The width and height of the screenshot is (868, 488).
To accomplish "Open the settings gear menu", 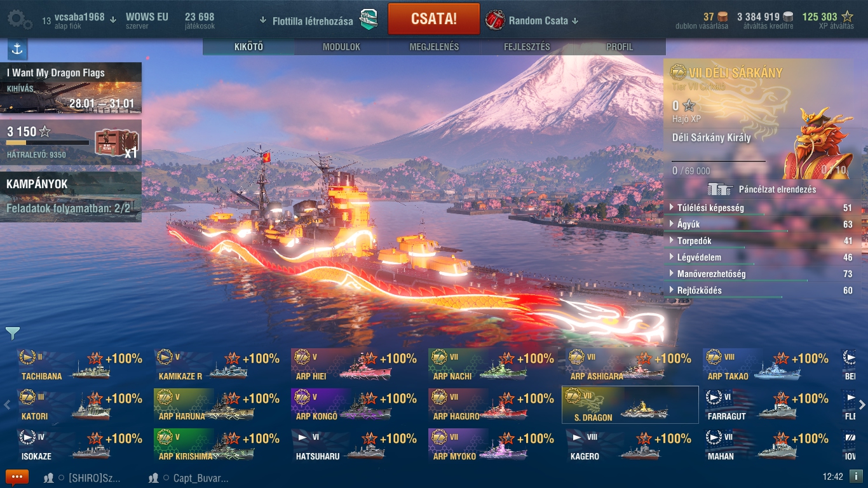I will click(20, 20).
